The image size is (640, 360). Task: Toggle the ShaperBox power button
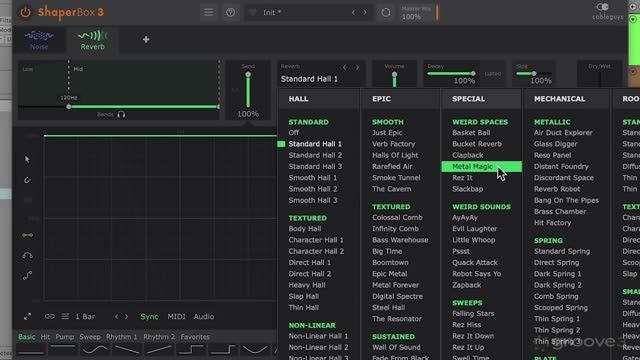point(25,12)
